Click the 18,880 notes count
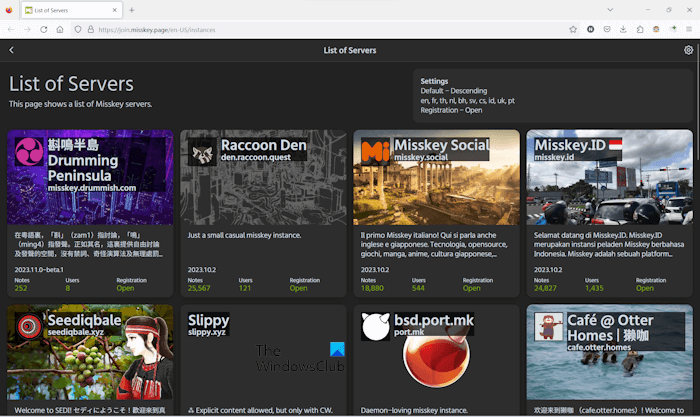The image size is (700, 417). (372, 288)
